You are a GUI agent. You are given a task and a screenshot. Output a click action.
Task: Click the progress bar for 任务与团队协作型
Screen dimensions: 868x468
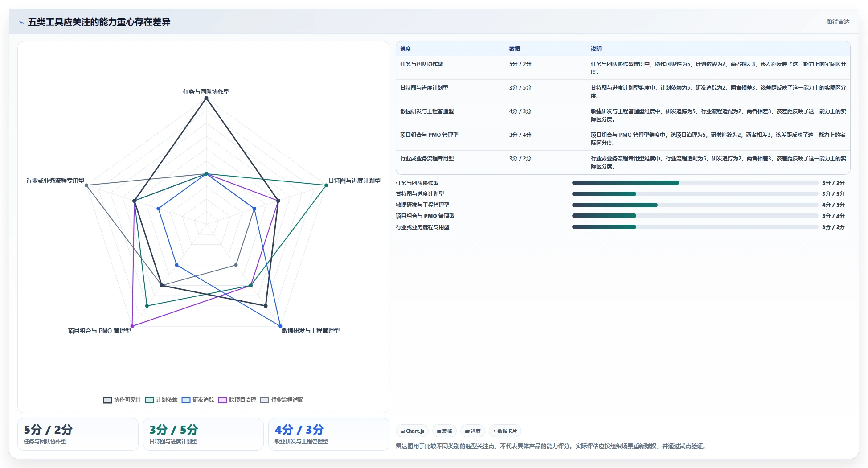pyautogui.click(x=695, y=183)
